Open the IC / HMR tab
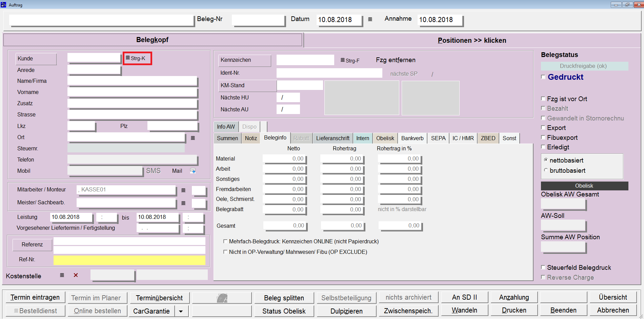This screenshot has width=644, height=319. (x=463, y=138)
